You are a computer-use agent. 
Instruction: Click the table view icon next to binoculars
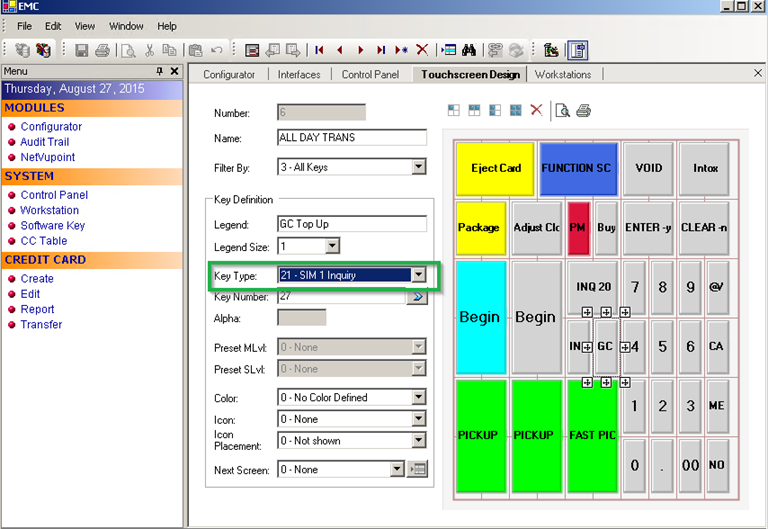click(448, 50)
